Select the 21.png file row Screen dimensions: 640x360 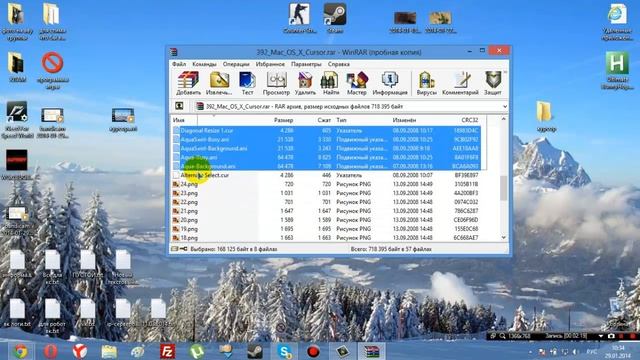click(327, 211)
